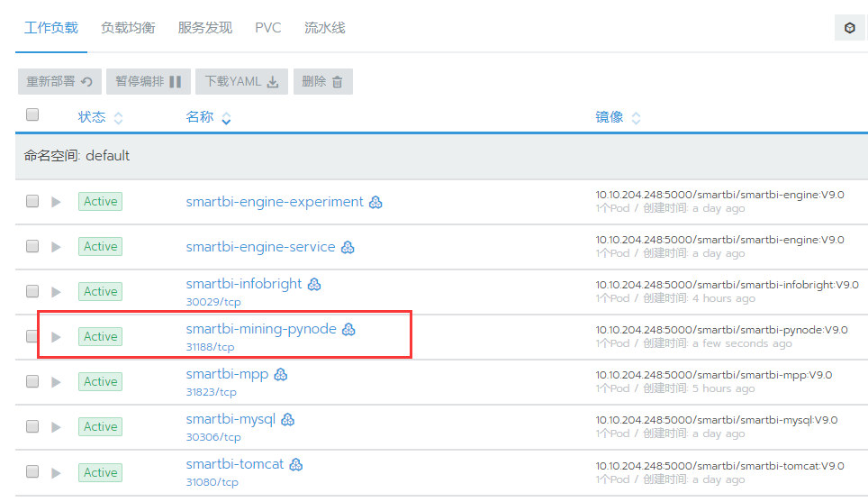Expand the smartbi-tomcat row triangle
868x502 pixels.
pos(56,472)
